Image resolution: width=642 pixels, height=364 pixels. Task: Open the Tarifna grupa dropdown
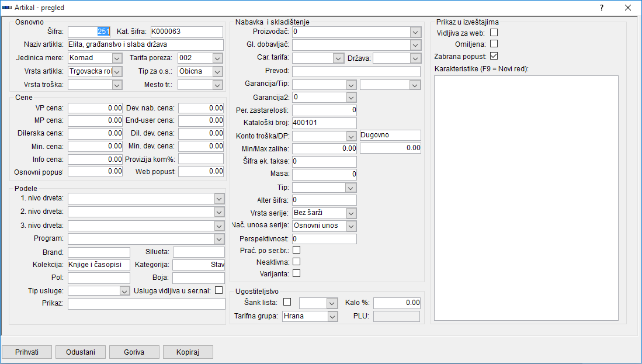[x=332, y=316]
